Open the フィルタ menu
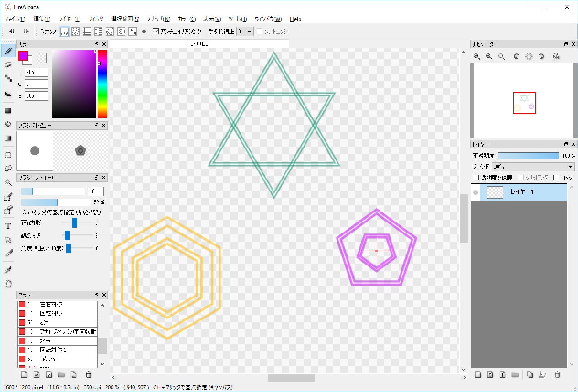The width and height of the screenshot is (578, 392). click(x=96, y=19)
